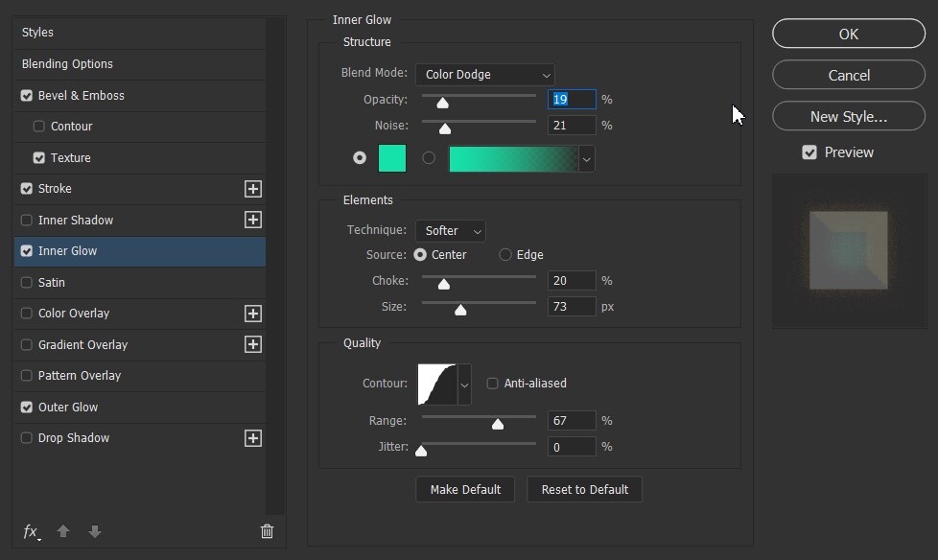Open the Blend Mode Color Dodge dropdown
This screenshot has height=560, width=938.
click(x=485, y=75)
